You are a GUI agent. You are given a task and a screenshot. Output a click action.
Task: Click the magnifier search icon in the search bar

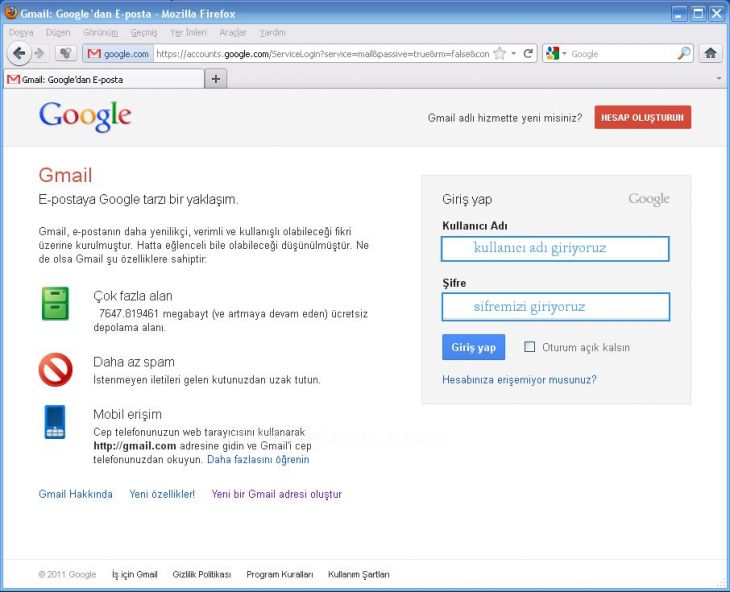pos(683,54)
